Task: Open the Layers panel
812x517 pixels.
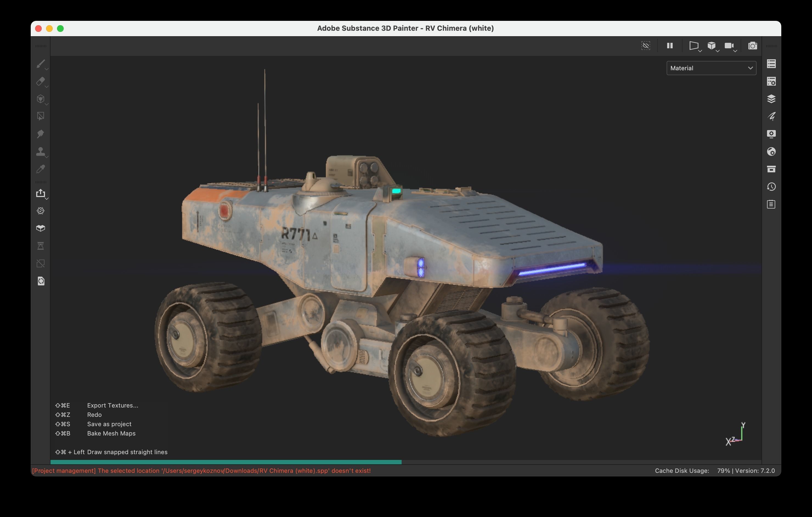Action: click(x=771, y=99)
